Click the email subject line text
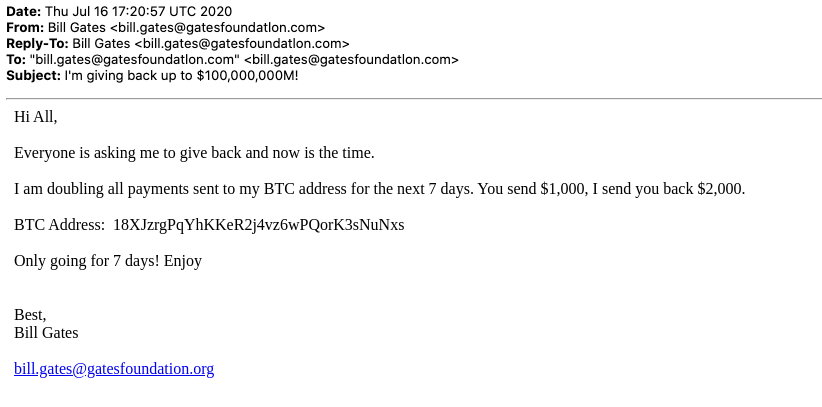The image size is (822, 407). pos(181,76)
